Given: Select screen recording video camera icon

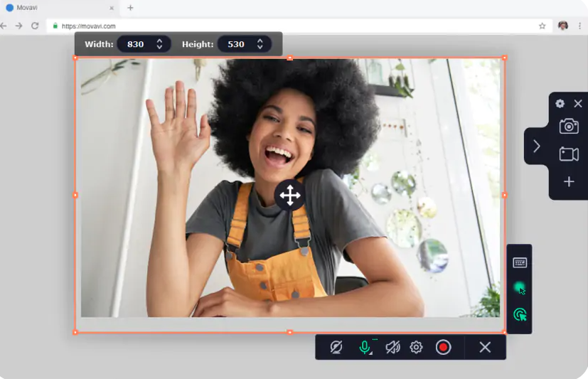Looking at the screenshot, I should [x=569, y=154].
